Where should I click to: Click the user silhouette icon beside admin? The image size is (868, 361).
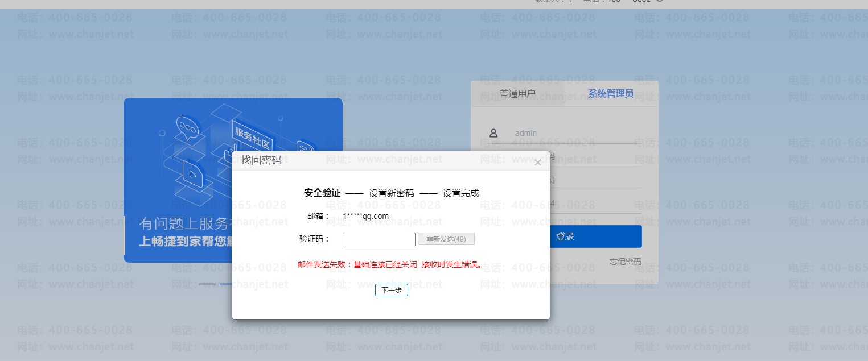click(493, 133)
